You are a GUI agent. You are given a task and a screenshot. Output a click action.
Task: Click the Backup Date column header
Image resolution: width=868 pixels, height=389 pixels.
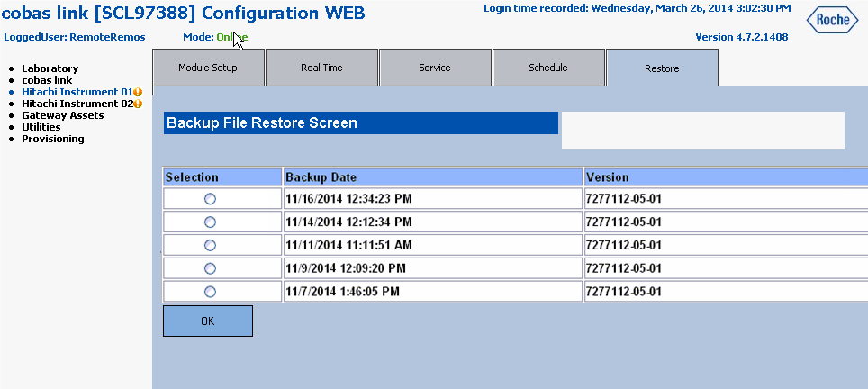tap(433, 177)
